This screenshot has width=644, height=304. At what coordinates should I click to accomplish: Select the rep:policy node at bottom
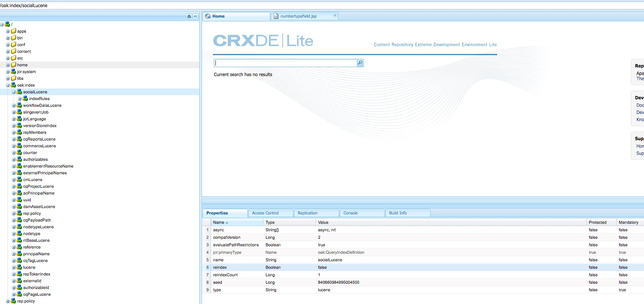26,301
